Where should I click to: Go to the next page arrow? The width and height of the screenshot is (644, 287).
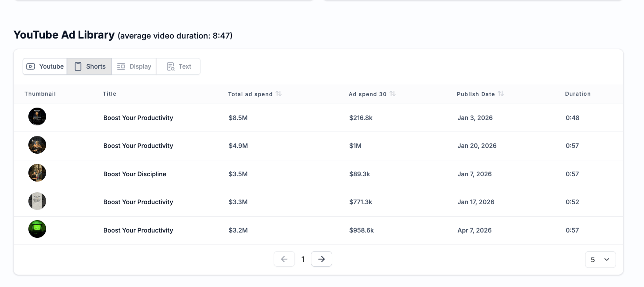[x=322, y=259]
